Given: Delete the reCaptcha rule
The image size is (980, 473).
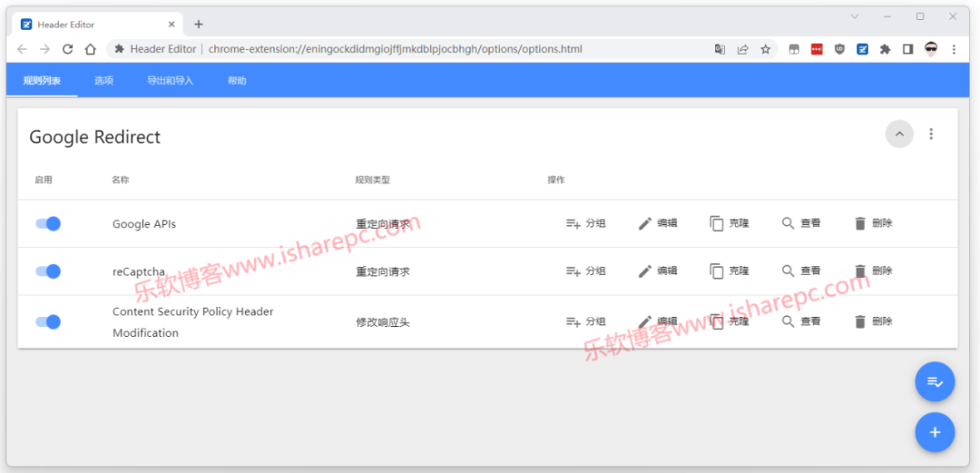Looking at the screenshot, I should point(873,271).
